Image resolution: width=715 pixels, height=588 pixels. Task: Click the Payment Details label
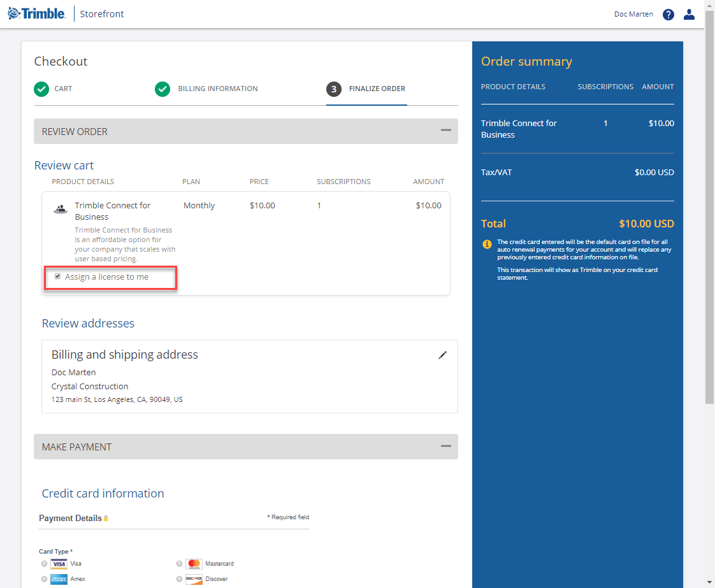pyautogui.click(x=70, y=519)
